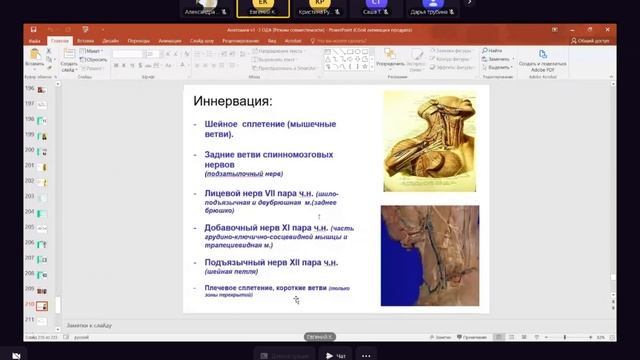
Task: Click the Tell me what to do box
Action: 338,41
